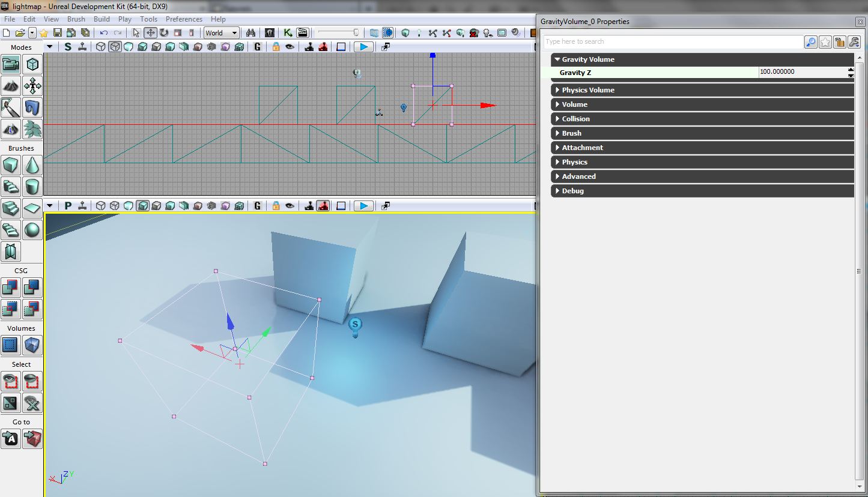Click the property search input field
Screen dimensions: 868x497
673,42
